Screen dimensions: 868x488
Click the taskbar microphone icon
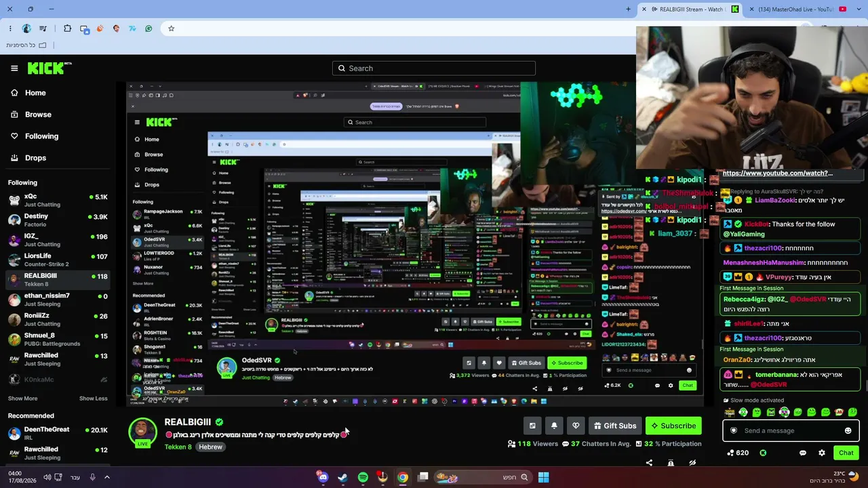pos(93,477)
